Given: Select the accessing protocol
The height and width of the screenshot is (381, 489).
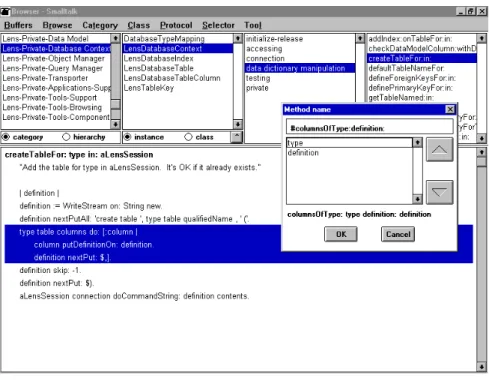Looking at the screenshot, I should pos(300,49).
